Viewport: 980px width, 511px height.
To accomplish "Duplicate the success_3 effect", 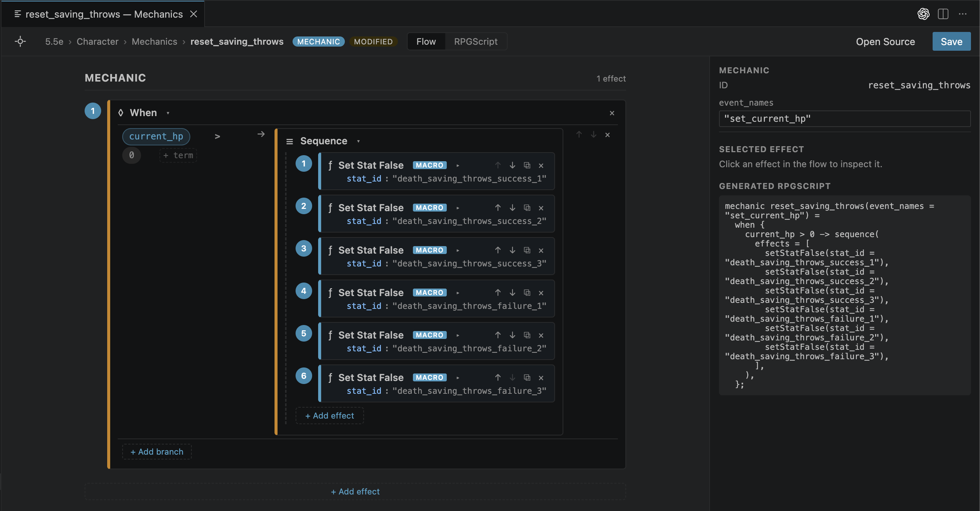I will point(527,250).
